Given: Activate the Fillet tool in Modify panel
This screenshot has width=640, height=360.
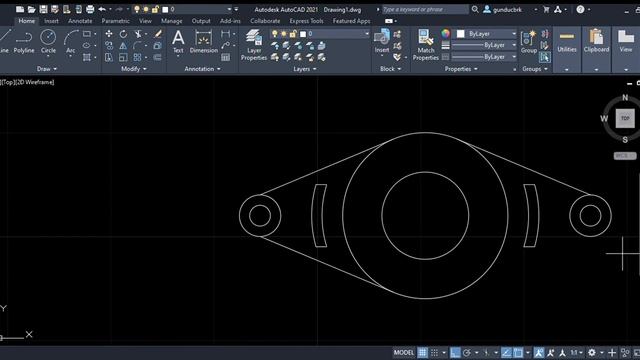Looking at the screenshot, I should coord(137,45).
